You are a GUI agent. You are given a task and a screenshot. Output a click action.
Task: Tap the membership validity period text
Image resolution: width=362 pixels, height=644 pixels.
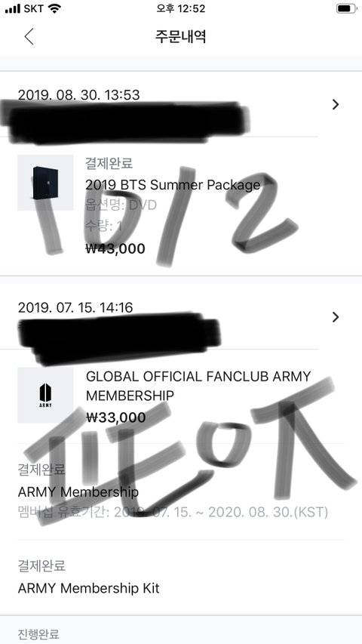click(x=173, y=513)
